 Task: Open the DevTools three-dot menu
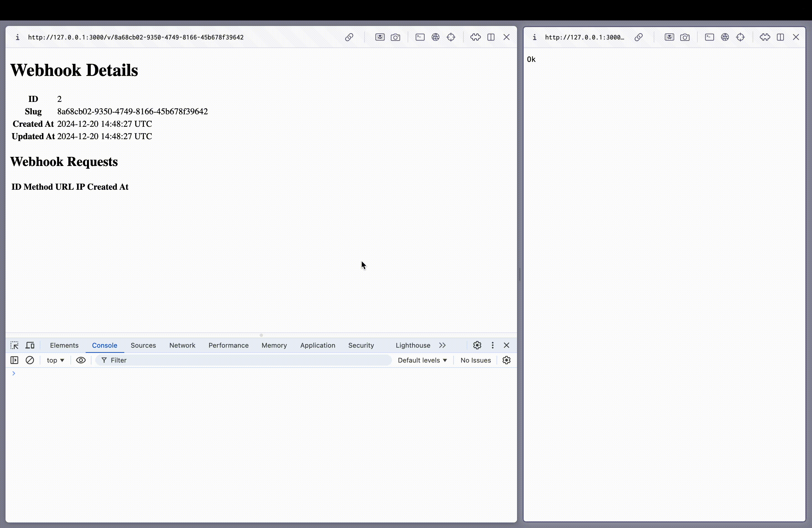point(493,345)
